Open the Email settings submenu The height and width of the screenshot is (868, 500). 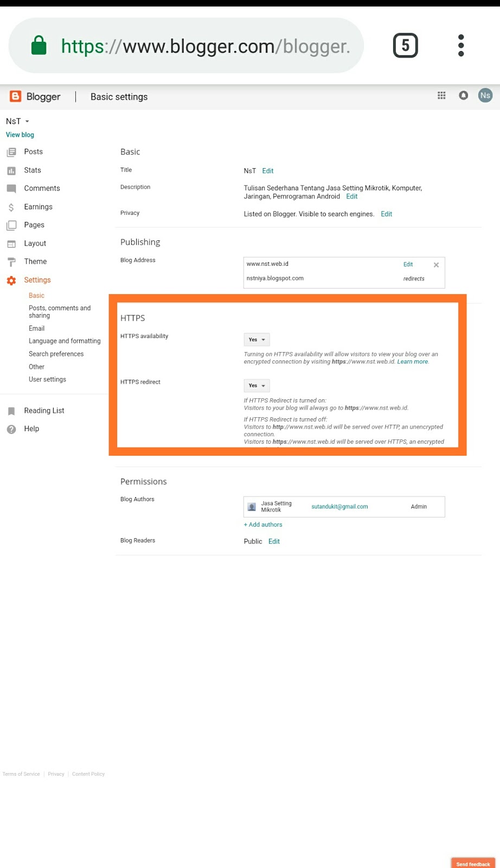[x=36, y=328]
